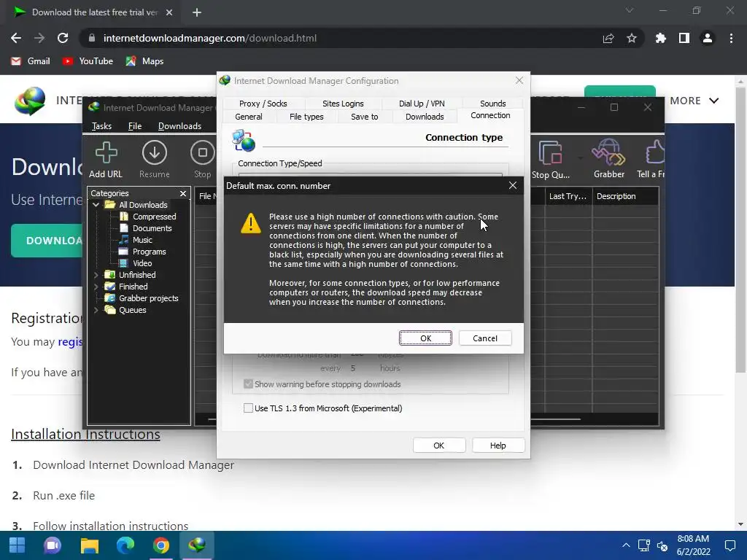The height and width of the screenshot is (560, 747).
Task: Switch to the Sites Logins tab
Action: click(343, 104)
